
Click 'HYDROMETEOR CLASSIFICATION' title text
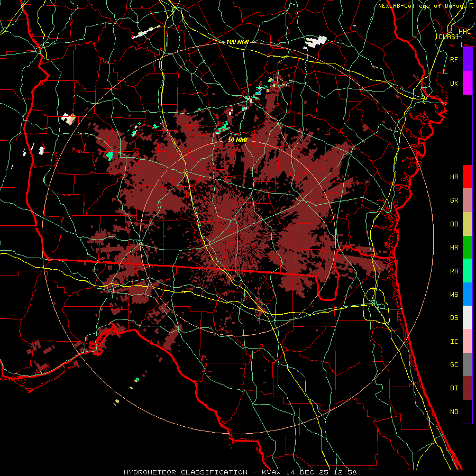point(186,472)
